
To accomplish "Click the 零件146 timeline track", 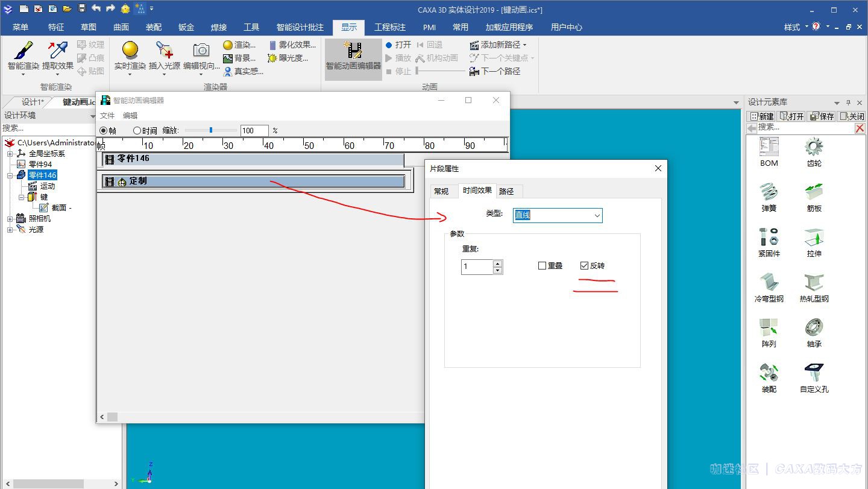I will [x=253, y=159].
